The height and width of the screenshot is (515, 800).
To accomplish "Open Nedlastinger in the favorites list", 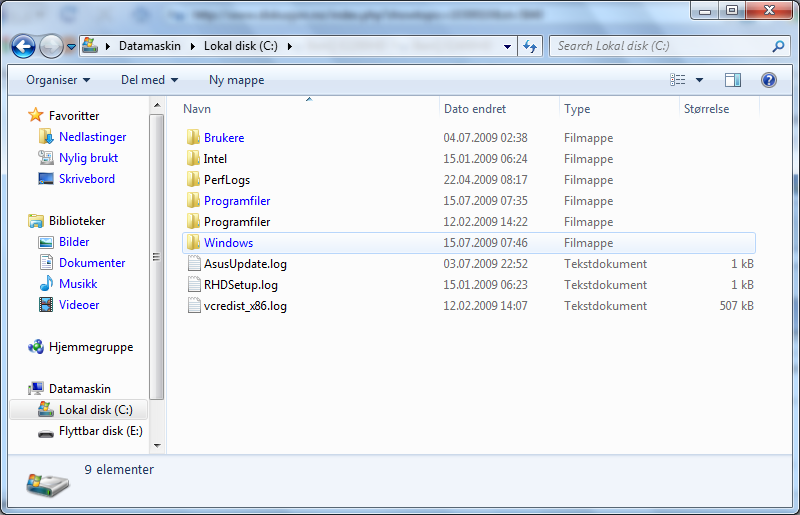I will [92, 137].
